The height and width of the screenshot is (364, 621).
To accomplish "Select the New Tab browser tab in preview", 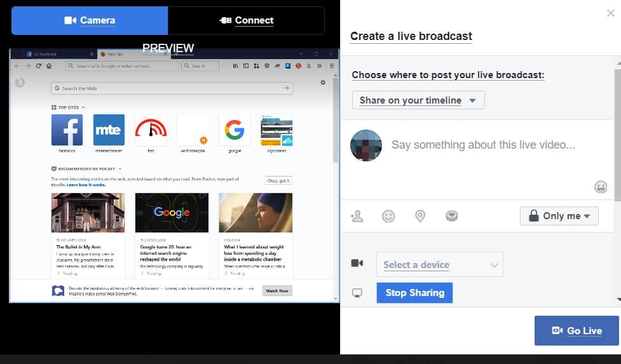I will [x=134, y=54].
